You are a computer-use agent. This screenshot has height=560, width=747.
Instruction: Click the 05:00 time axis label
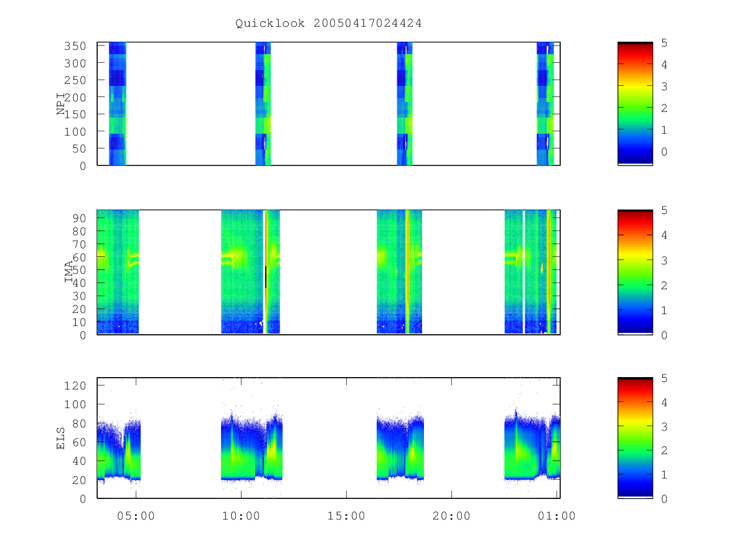(x=136, y=515)
